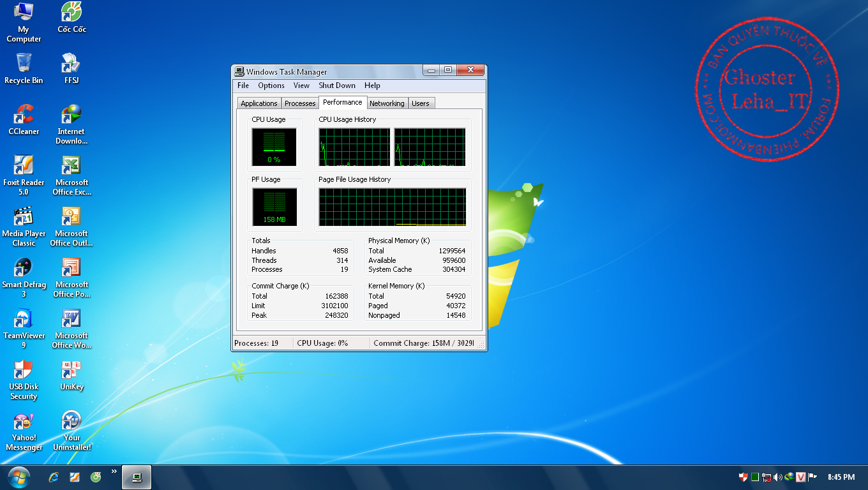
Task: Click the volume icon in system tray
Action: point(777,477)
